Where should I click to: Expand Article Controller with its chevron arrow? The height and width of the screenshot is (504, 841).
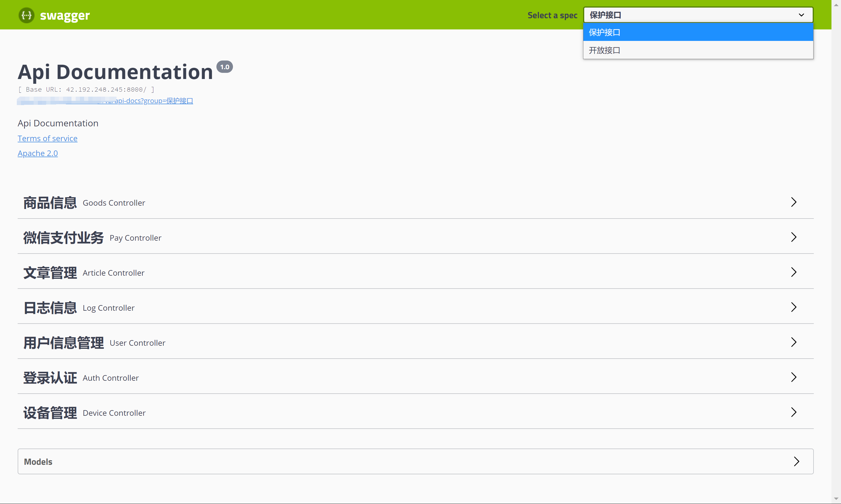pos(794,272)
